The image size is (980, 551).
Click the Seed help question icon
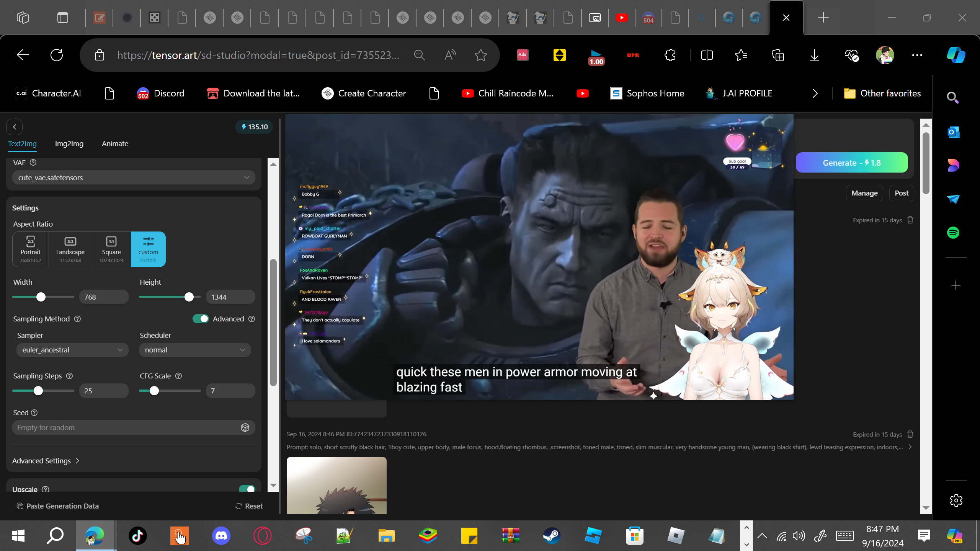[x=34, y=412]
